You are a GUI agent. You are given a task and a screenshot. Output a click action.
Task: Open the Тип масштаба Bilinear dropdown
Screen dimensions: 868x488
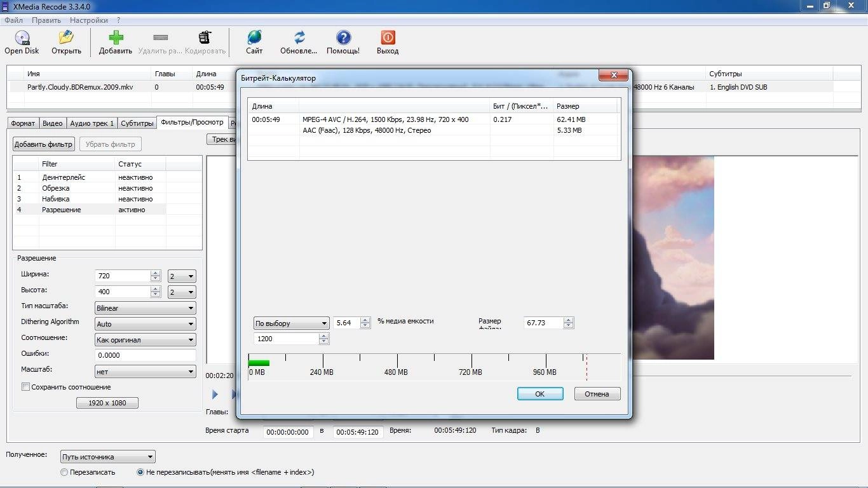pos(146,308)
